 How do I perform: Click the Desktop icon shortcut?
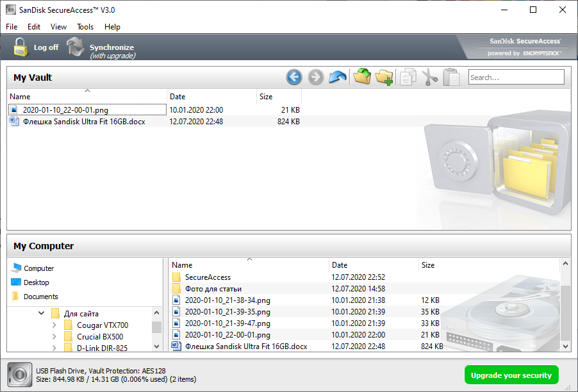(x=16, y=282)
